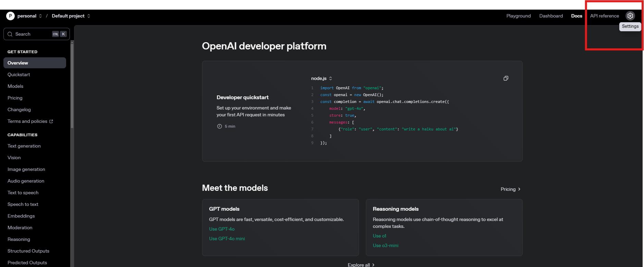The height and width of the screenshot is (267, 644).
Task: Click the Explore all arrow icon
Action: [x=373, y=265]
